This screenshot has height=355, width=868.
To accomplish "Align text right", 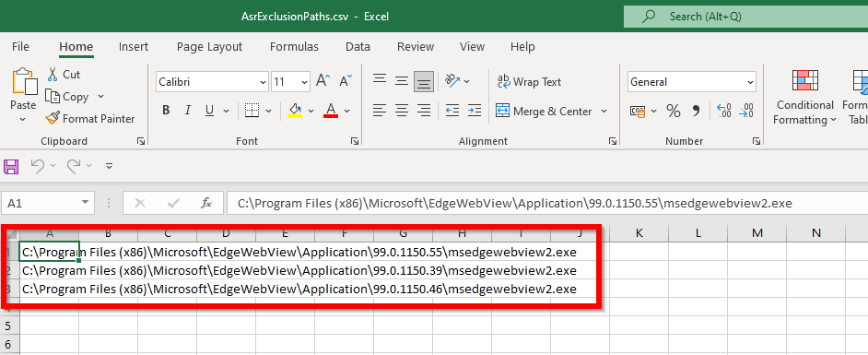I will (424, 111).
